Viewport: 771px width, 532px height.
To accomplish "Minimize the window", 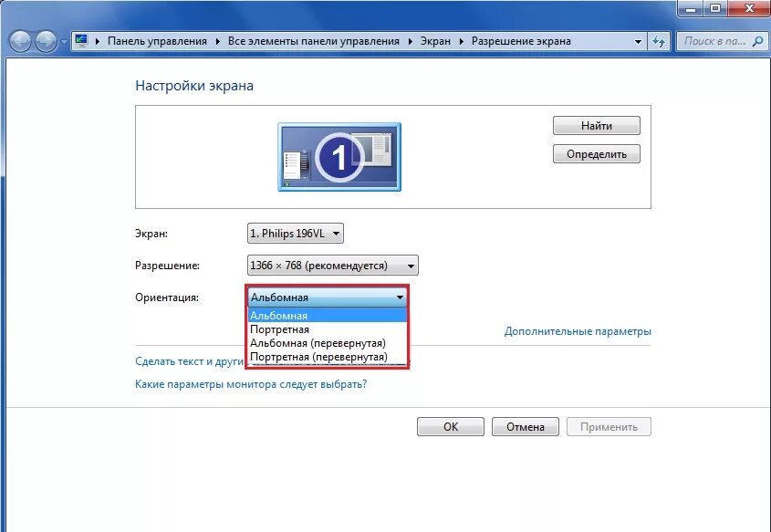I will click(x=691, y=8).
